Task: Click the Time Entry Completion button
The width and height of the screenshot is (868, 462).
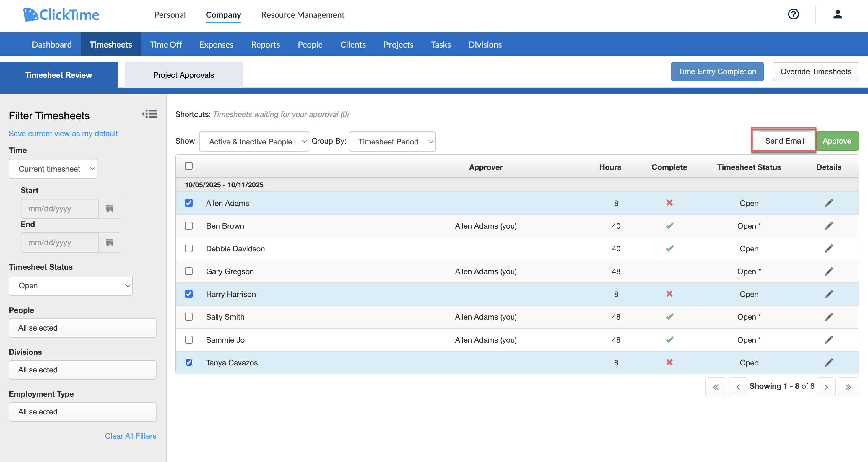Action: tap(717, 71)
